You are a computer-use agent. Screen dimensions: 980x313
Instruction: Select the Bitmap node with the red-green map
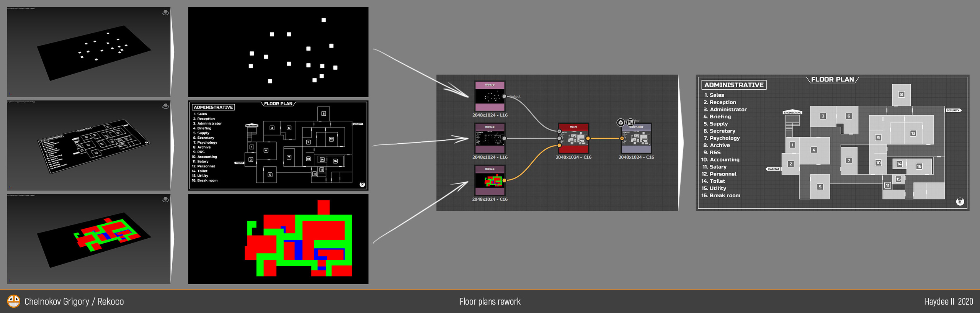490,180
